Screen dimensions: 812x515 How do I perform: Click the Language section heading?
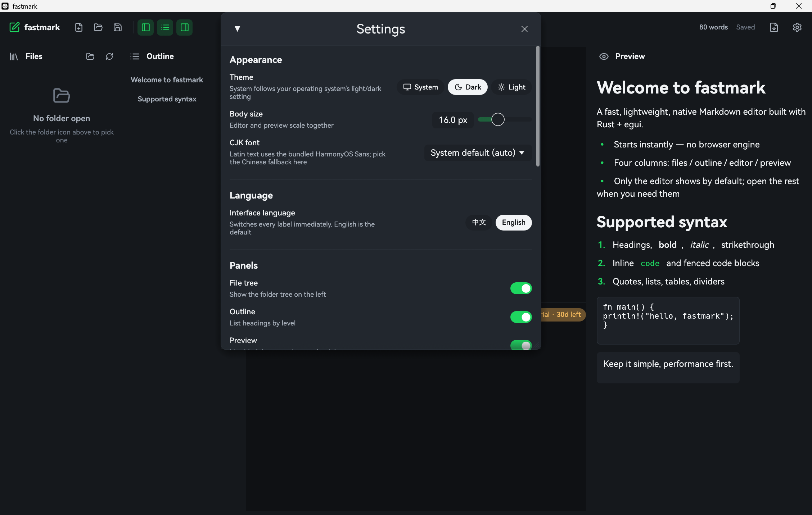pos(251,195)
